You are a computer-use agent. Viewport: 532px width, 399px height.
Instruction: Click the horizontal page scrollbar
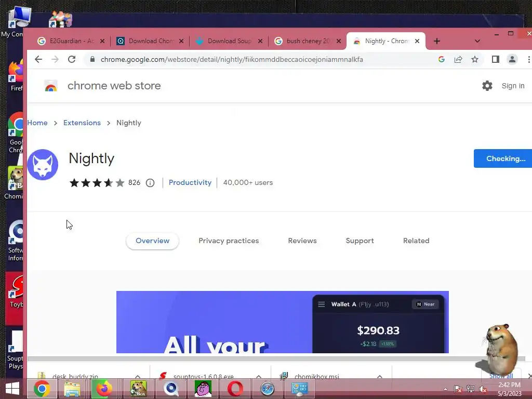click(x=276, y=358)
